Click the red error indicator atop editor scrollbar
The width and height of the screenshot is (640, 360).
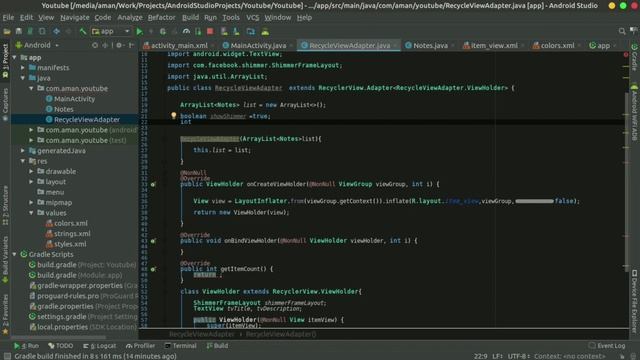point(626,54)
